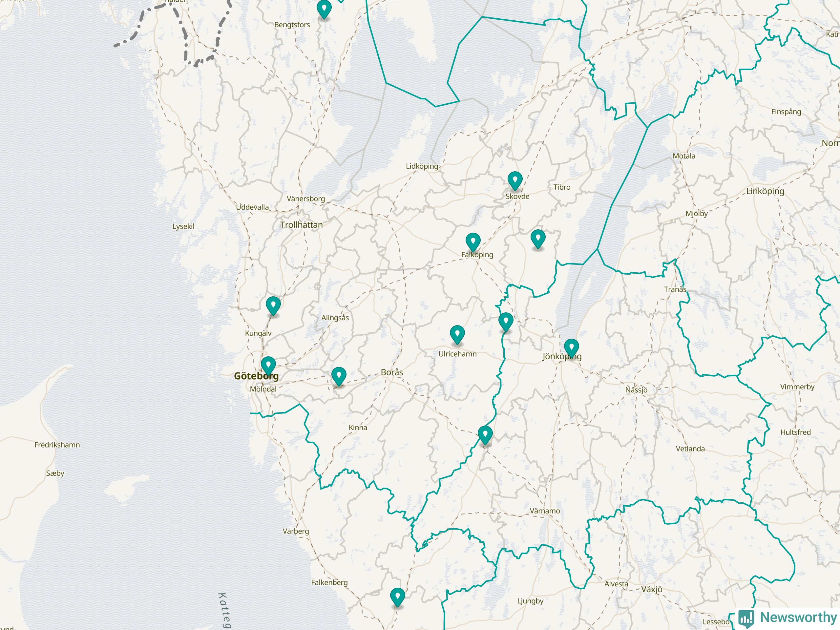Click the Nässjö town label
Viewport: 840px width, 630px height.
(637, 390)
